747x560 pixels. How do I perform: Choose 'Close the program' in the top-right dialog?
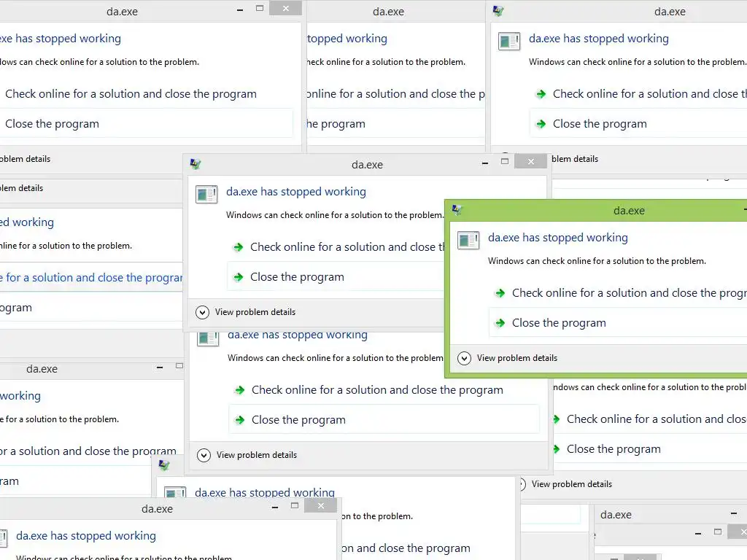point(638,124)
